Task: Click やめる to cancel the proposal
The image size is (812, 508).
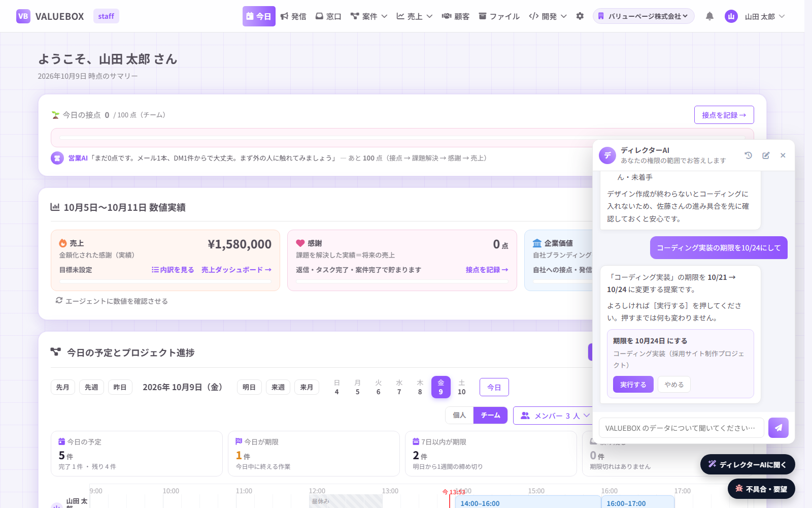Action: 674,385
